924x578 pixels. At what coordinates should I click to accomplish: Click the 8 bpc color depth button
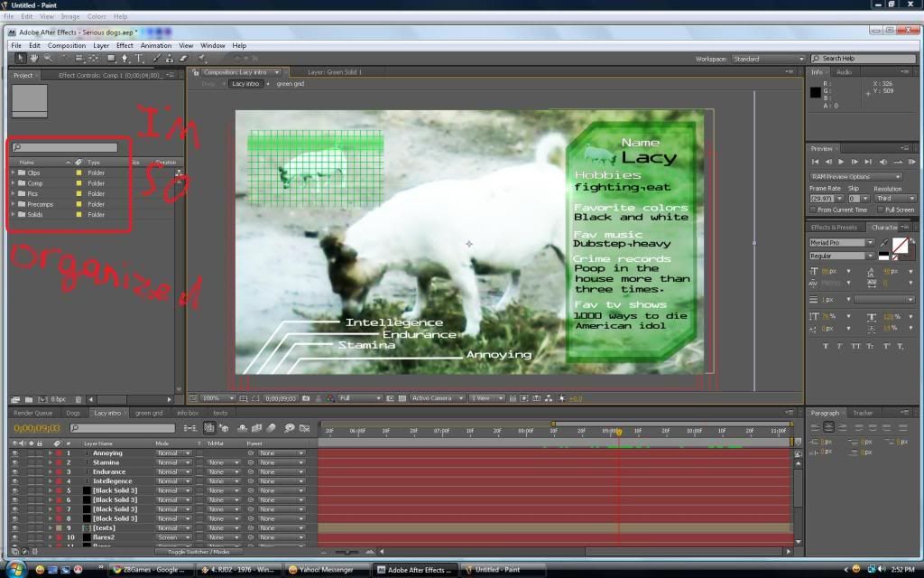click(x=58, y=399)
